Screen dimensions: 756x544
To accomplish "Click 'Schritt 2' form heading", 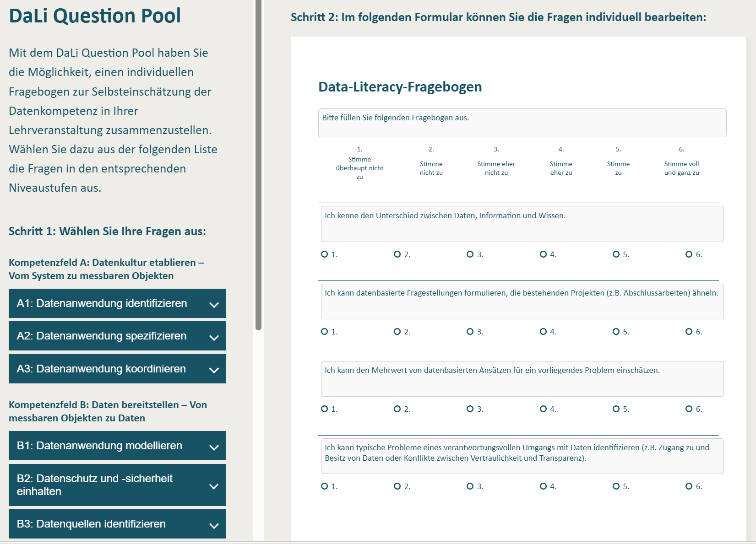I will point(498,17).
